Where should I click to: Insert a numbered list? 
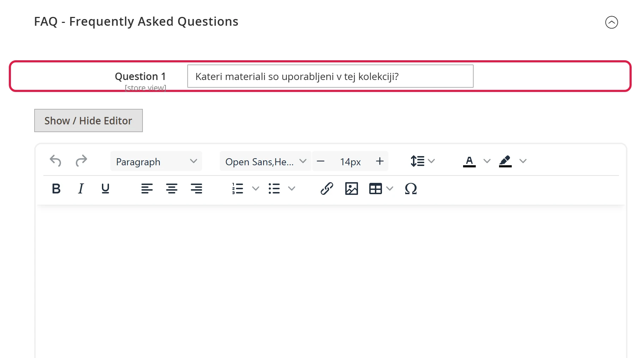pyautogui.click(x=238, y=189)
